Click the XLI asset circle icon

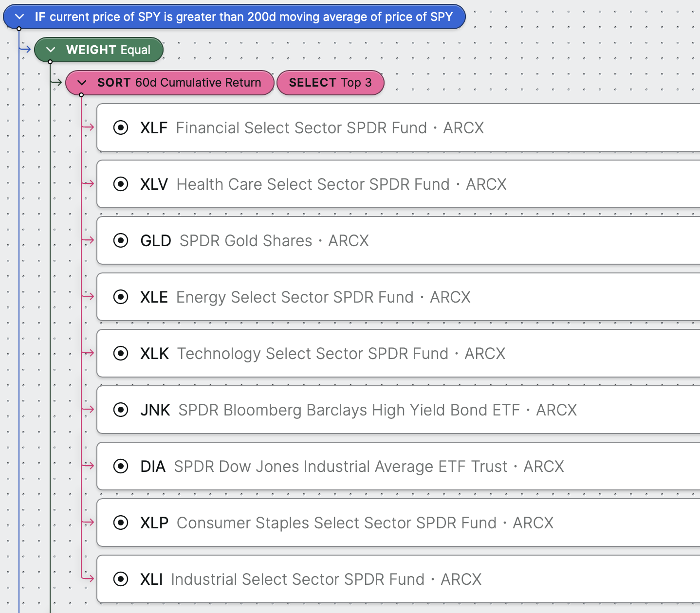[121, 579]
